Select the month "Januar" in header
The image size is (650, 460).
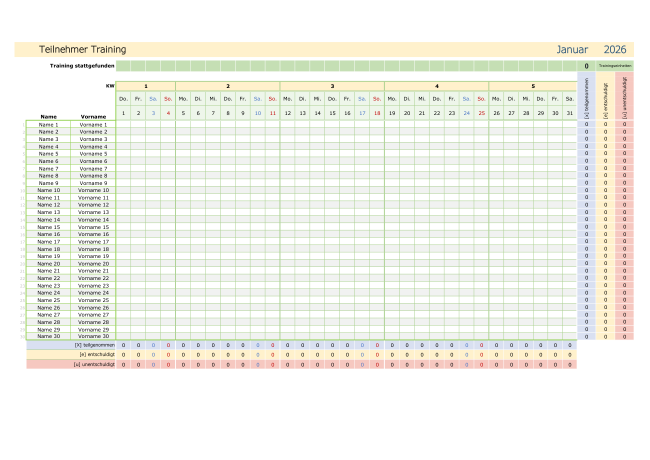[x=572, y=49]
